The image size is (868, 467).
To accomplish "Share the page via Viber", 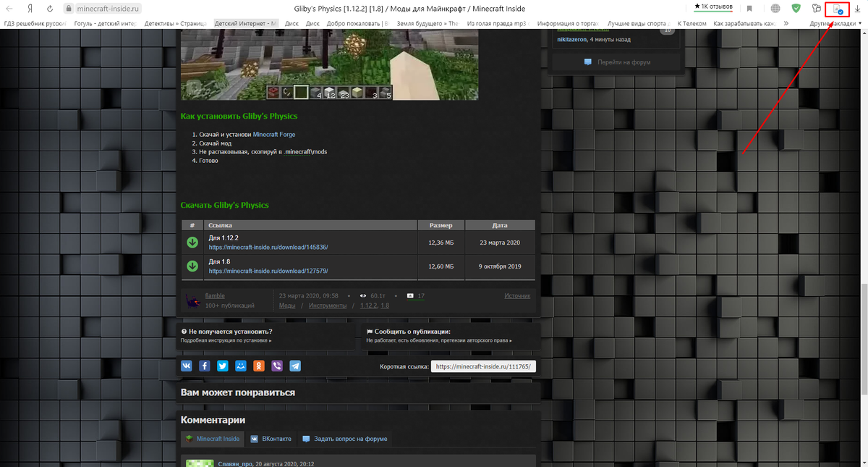I will pos(277,366).
